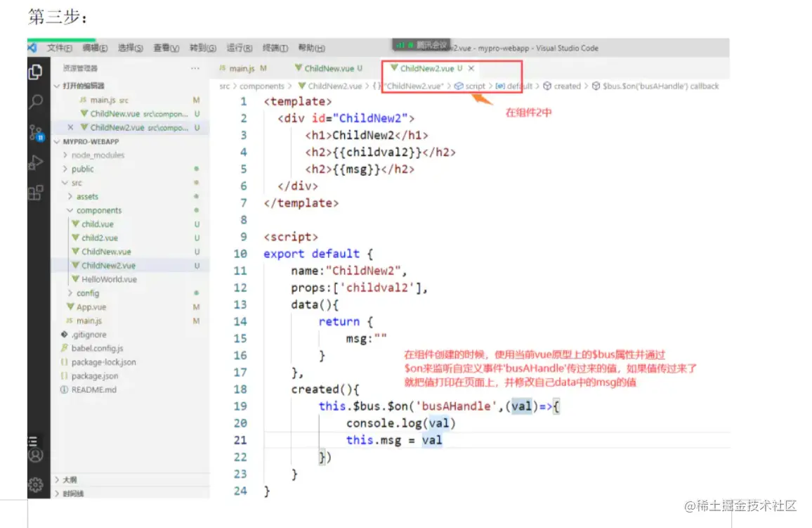Open the .gitignore file
Screen dimensions: 812x528
[89, 335]
